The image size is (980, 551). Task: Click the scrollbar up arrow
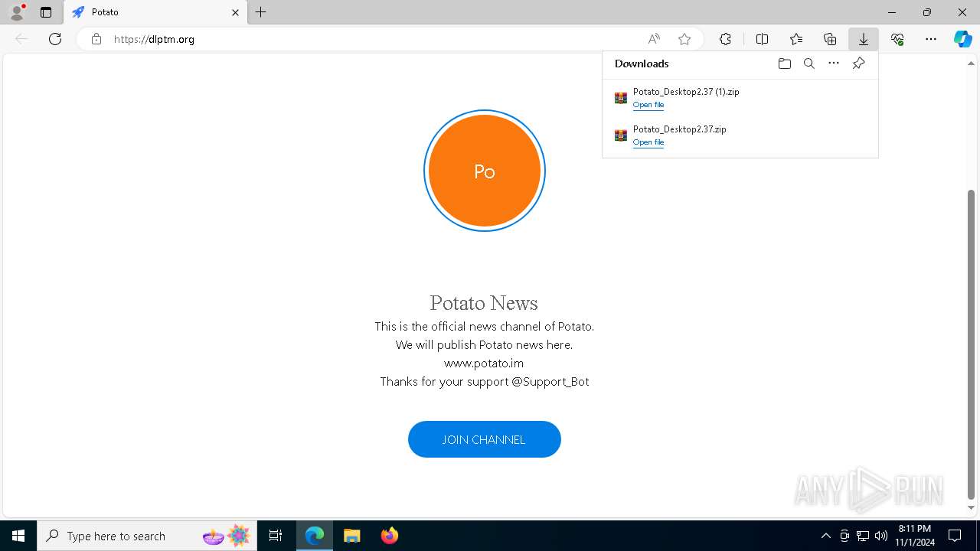[x=972, y=62]
